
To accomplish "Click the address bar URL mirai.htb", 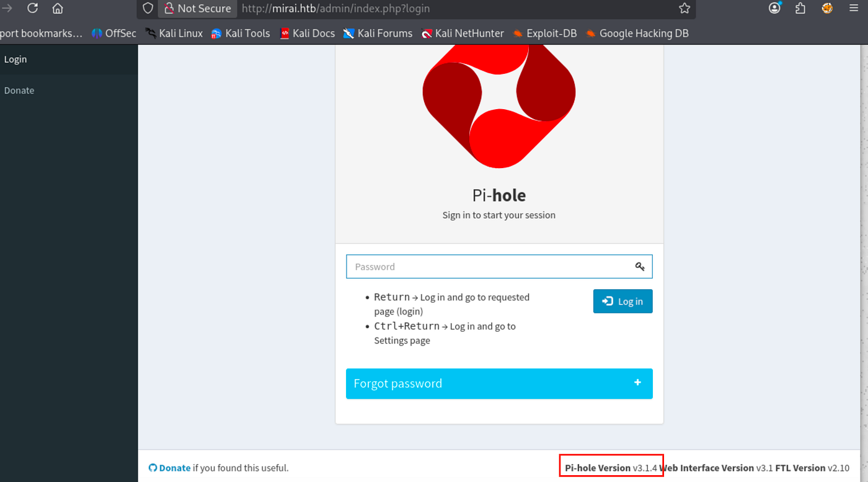I will pyautogui.click(x=335, y=9).
